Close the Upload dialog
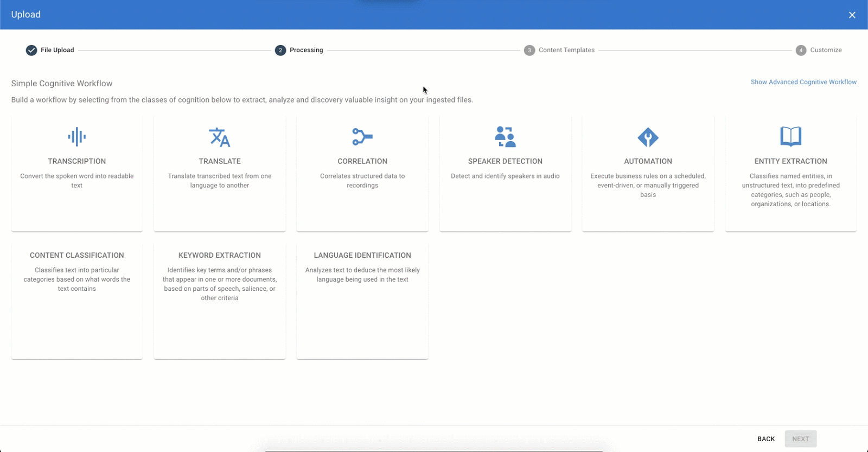This screenshot has height=452, width=868. click(852, 15)
